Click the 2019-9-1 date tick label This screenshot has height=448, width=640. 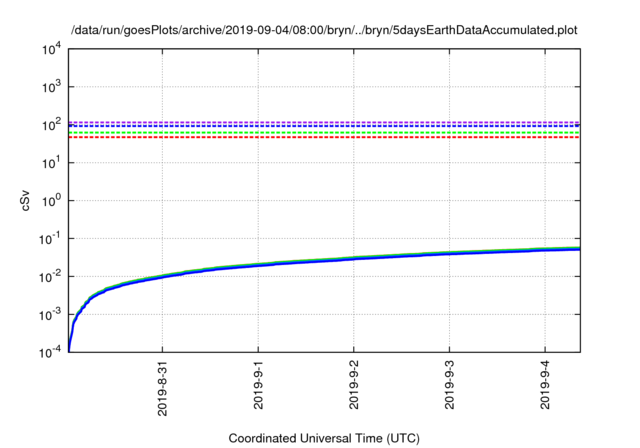(x=258, y=385)
